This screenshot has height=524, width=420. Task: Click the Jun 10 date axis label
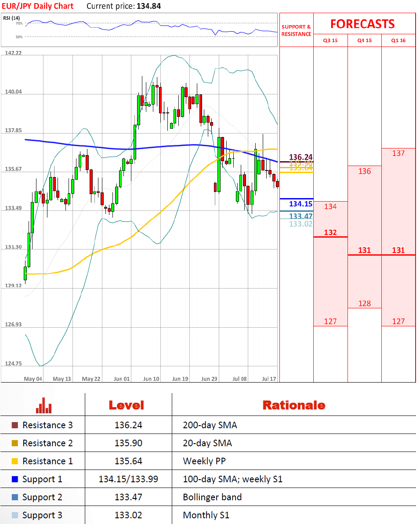(151, 379)
